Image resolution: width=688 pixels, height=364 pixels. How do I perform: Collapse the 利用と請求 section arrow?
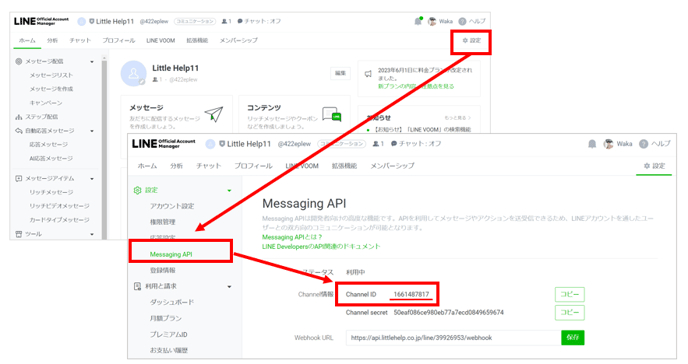click(x=229, y=287)
